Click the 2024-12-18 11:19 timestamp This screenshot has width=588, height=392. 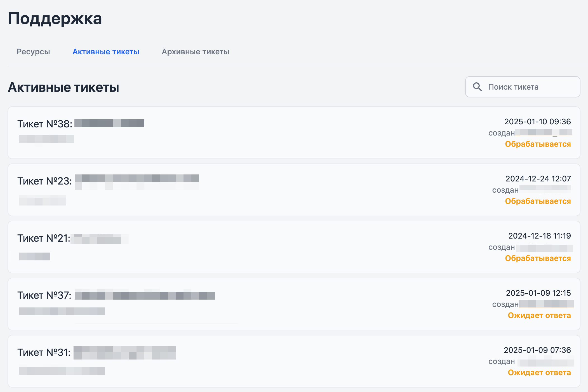[x=539, y=236]
